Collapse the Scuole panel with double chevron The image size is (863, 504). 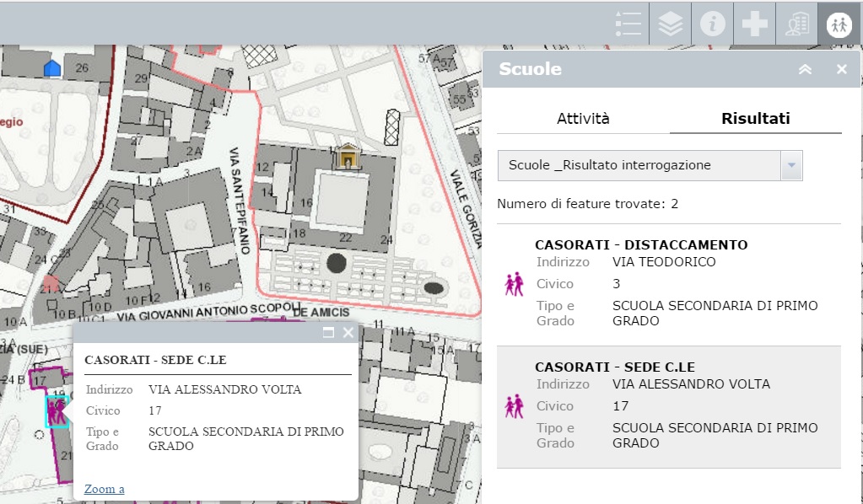coord(805,70)
